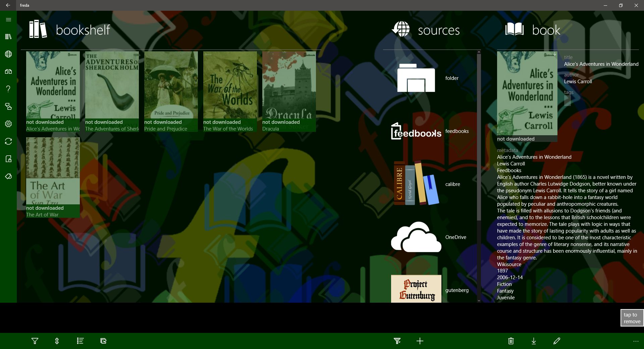Image resolution: width=644 pixels, height=349 pixels.
Task: Click the sources filter funnel icon
Action: pos(397,341)
